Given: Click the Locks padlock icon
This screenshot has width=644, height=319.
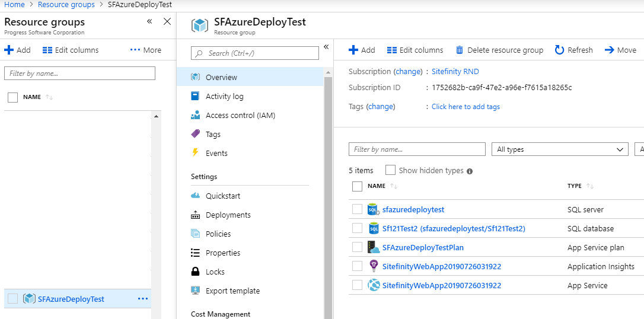Looking at the screenshot, I should pos(195,272).
